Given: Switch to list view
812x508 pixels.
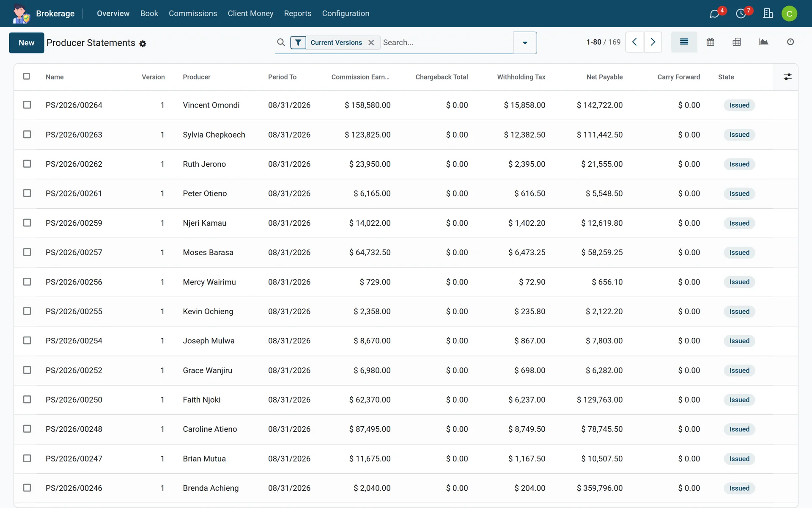Looking at the screenshot, I should 684,42.
